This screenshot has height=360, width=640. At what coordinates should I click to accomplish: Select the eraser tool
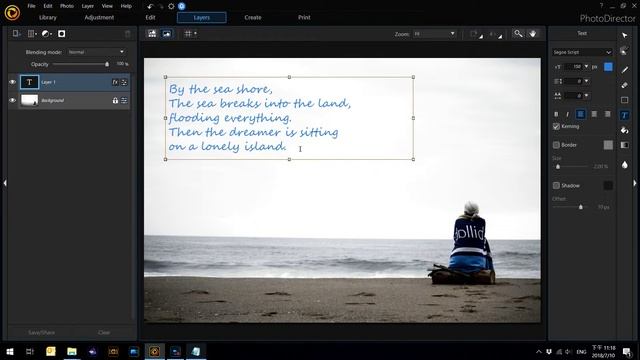click(624, 85)
